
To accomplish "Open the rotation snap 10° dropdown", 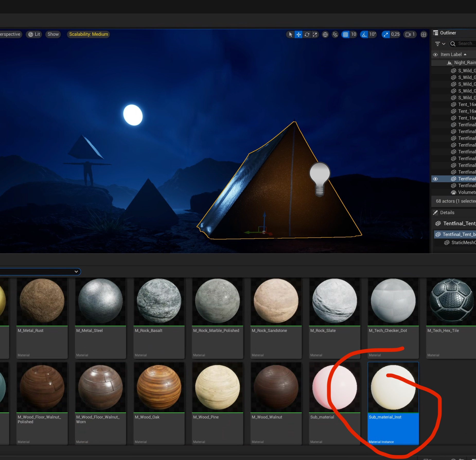I will (x=373, y=34).
